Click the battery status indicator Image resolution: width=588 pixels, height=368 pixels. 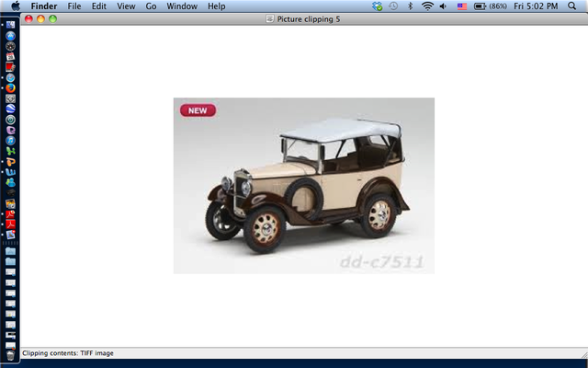[x=491, y=6]
